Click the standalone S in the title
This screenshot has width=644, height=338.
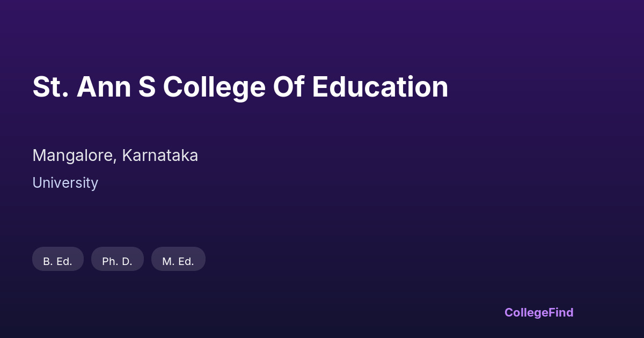pyautogui.click(x=147, y=87)
